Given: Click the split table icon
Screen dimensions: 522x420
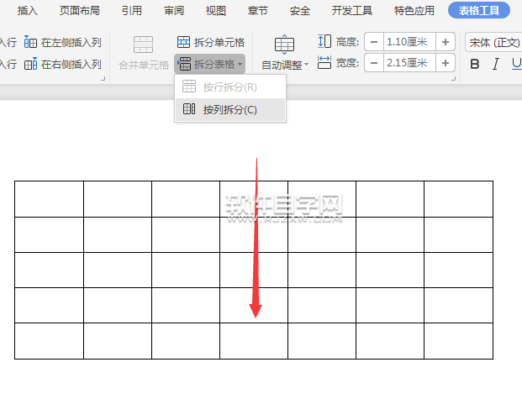Looking at the screenshot, I should pyautogui.click(x=184, y=64).
